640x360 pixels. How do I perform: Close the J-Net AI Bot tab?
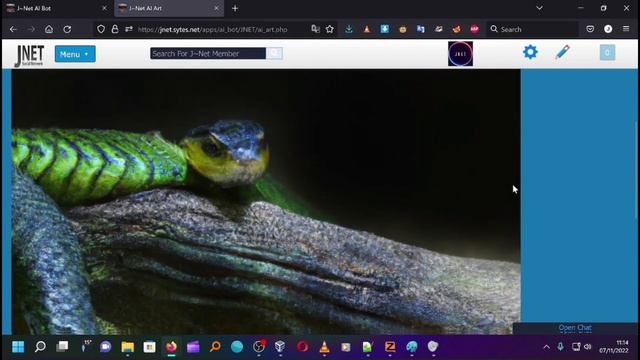point(104,8)
